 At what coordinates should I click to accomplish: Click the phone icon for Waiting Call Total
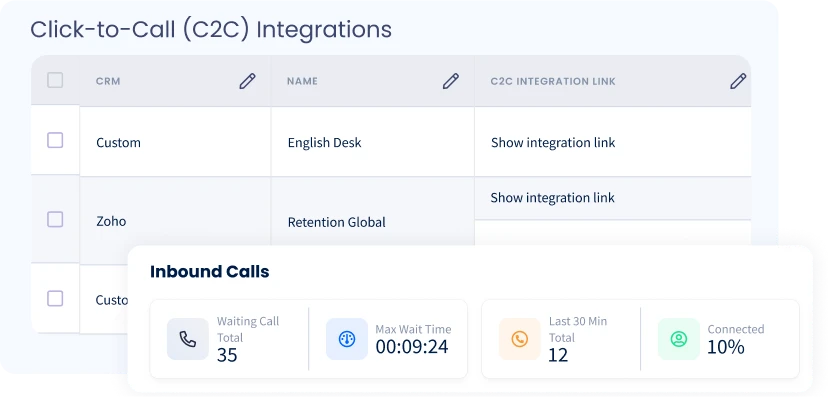pos(187,339)
